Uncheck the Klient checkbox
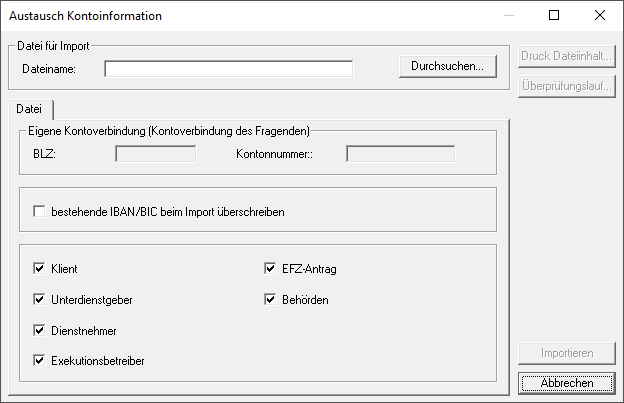624x403 pixels. pos(40,269)
